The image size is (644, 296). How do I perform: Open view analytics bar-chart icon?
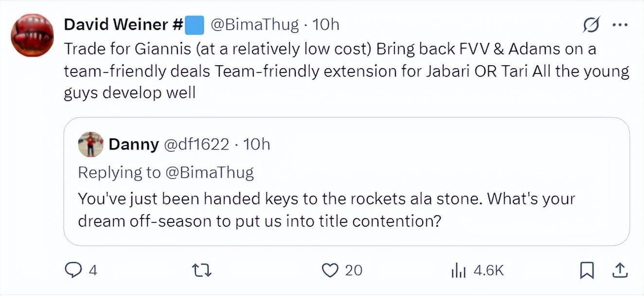459,270
